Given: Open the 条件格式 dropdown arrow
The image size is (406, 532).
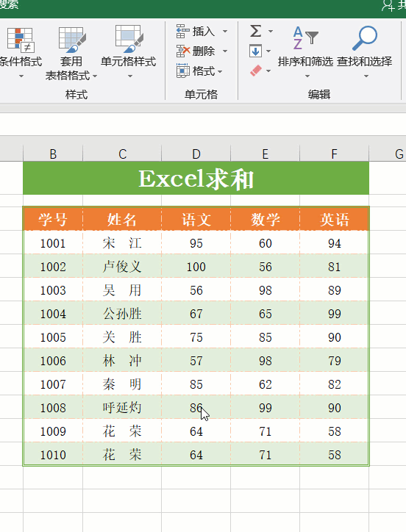Looking at the screenshot, I should tap(21, 76).
